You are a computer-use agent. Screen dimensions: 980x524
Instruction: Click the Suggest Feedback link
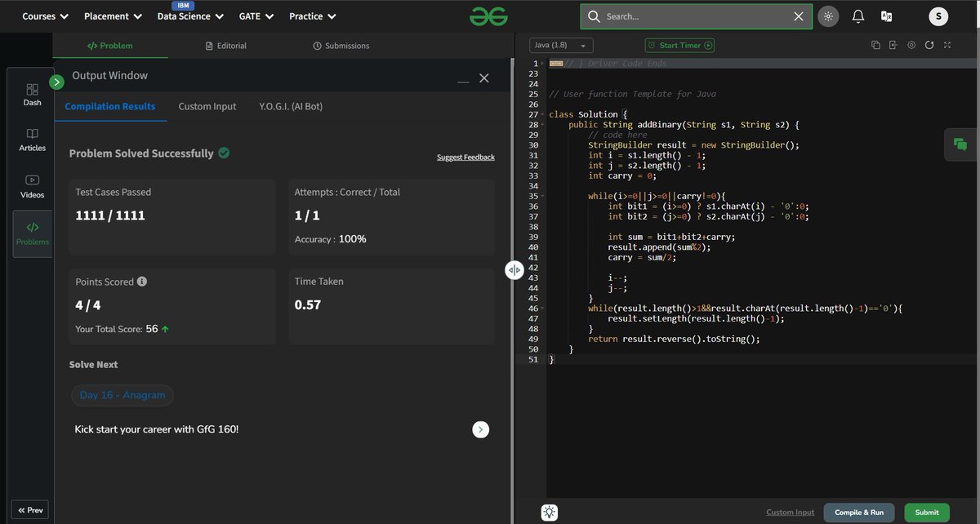[x=465, y=158]
